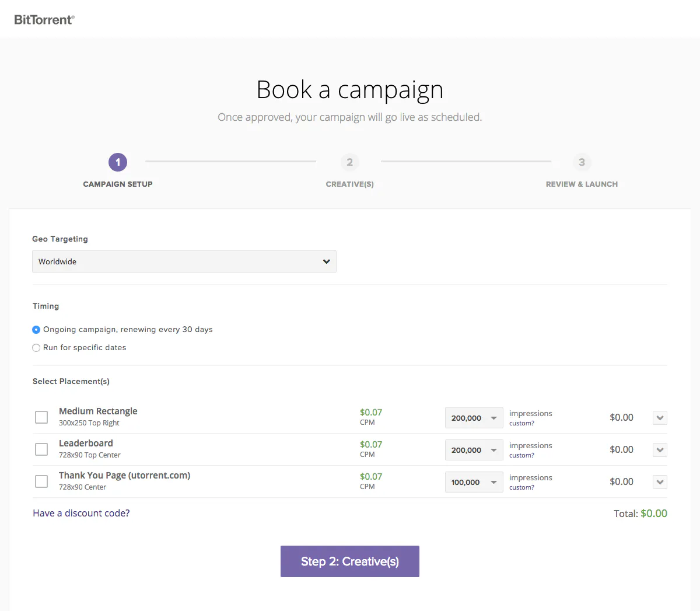The image size is (700, 611).
Task: Expand Medium Rectangle row details chevron
Action: pyautogui.click(x=660, y=418)
